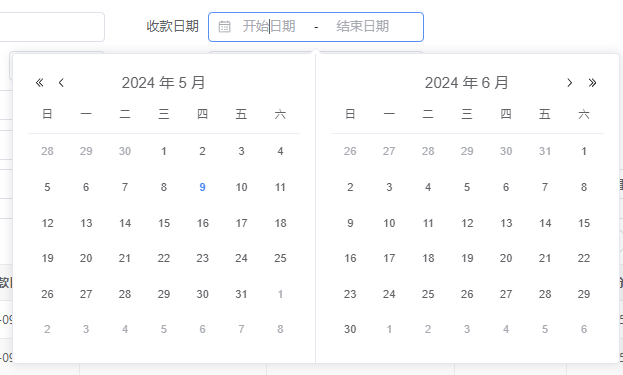Select today's date May 9
This screenshot has width=623, height=375.
202,187
